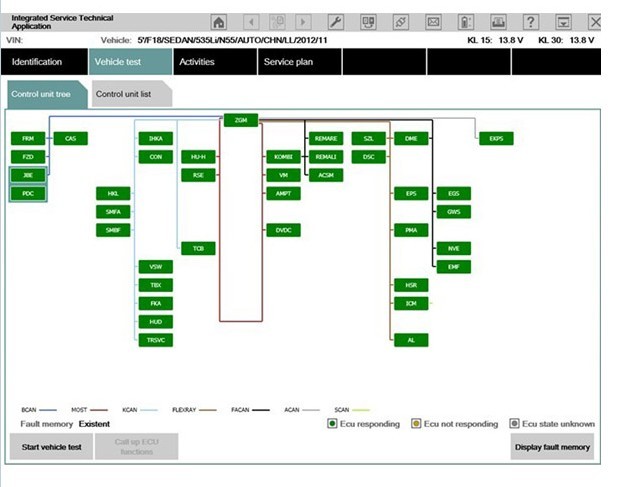Viewport: 632px width, 487px height.
Task: Select the EGS transmission control node
Action: [453, 194]
